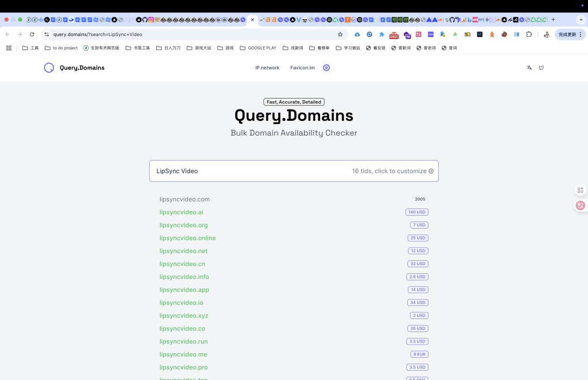Click the Favicon.im navigation link
Screen dimensions: 588x380
[303, 68]
